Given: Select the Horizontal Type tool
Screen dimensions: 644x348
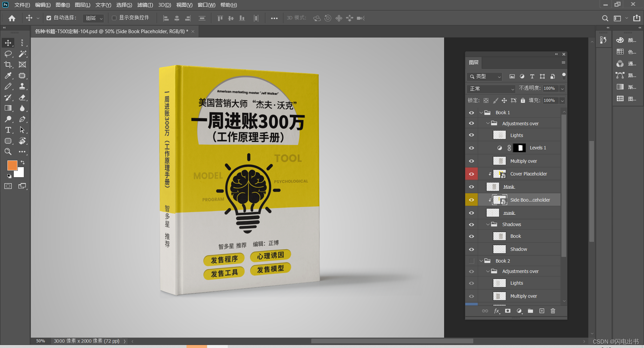Looking at the screenshot, I should click(8, 130).
